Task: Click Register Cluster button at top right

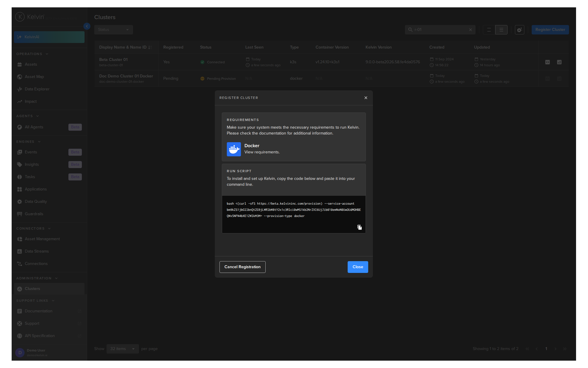Action: 550,30
